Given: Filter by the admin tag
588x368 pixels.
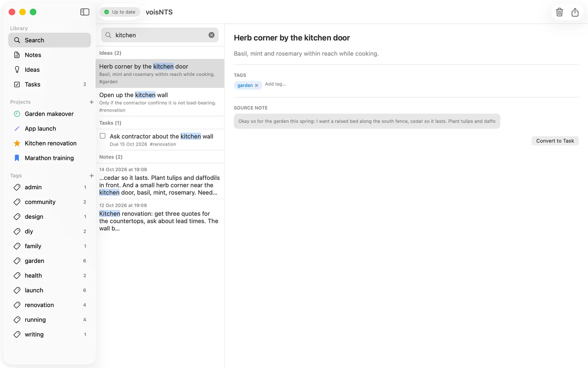Looking at the screenshot, I should coord(49,187).
